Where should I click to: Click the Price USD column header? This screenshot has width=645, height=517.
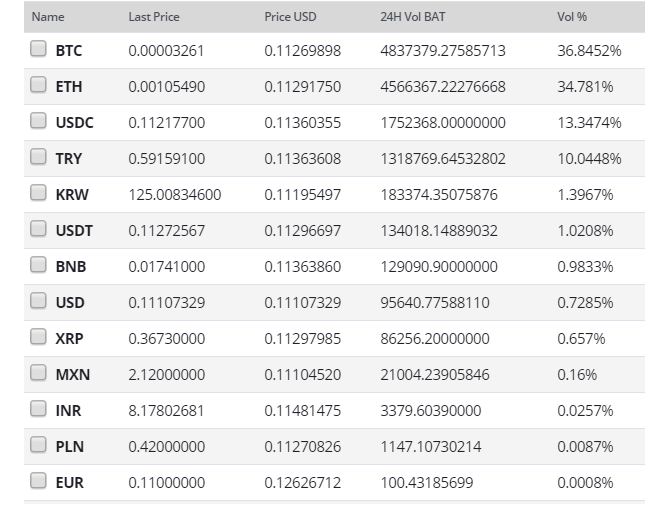pos(290,17)
